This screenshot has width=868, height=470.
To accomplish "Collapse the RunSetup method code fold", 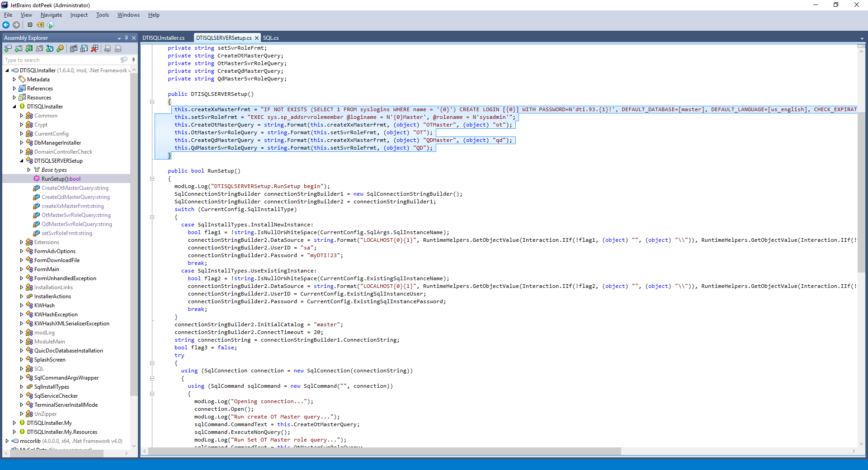I will point(152,179).
